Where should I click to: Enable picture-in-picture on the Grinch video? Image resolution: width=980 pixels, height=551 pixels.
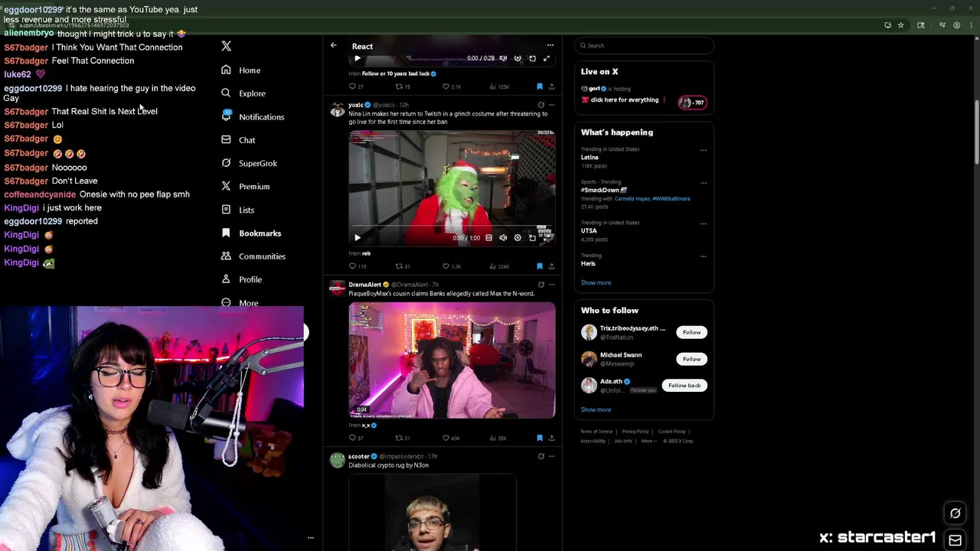[x=532, y=238]
